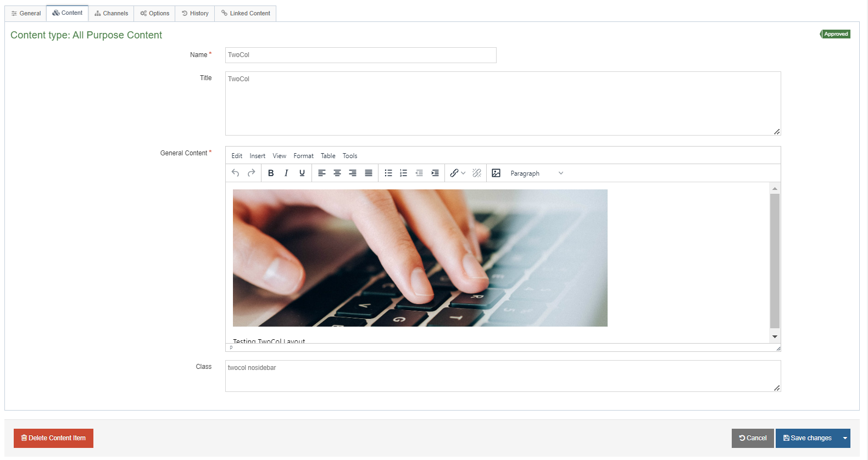868x460 pixels.
Task: Toggle underline formatting
Action: click(x=302, y=173)
